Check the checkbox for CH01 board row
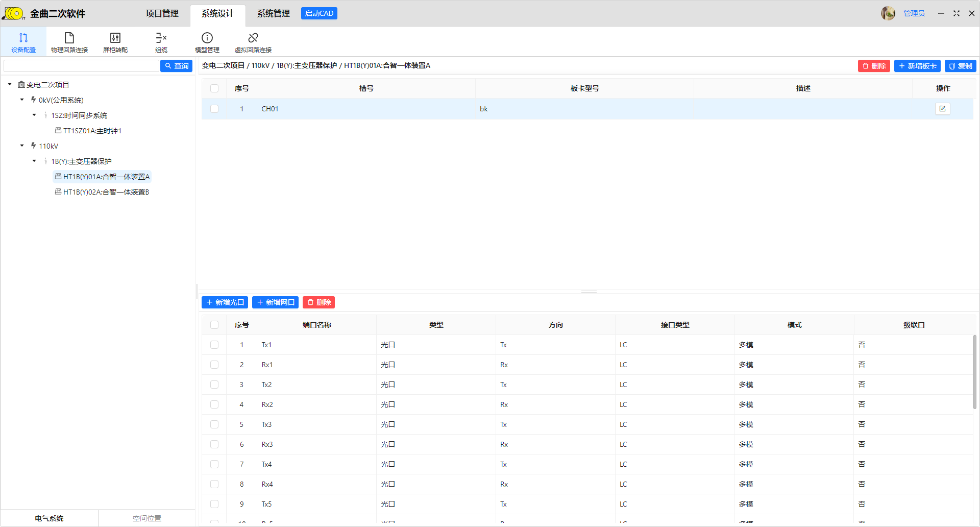This screenshot has width=980, height=527. click(214, 109)
